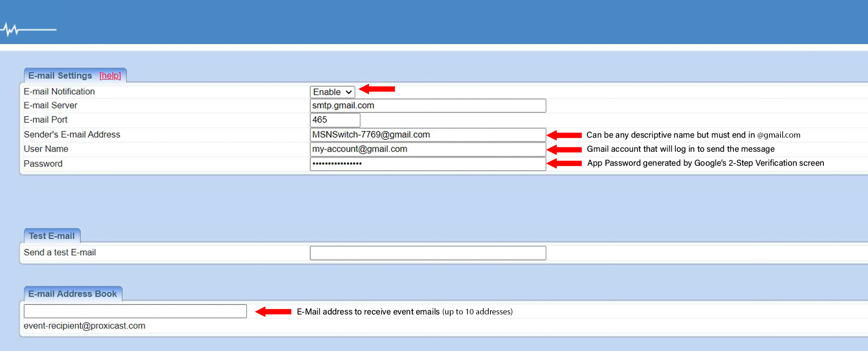Click red arrow beside address book input
Viewport: 868px width, 351px height.
point(273,311)
